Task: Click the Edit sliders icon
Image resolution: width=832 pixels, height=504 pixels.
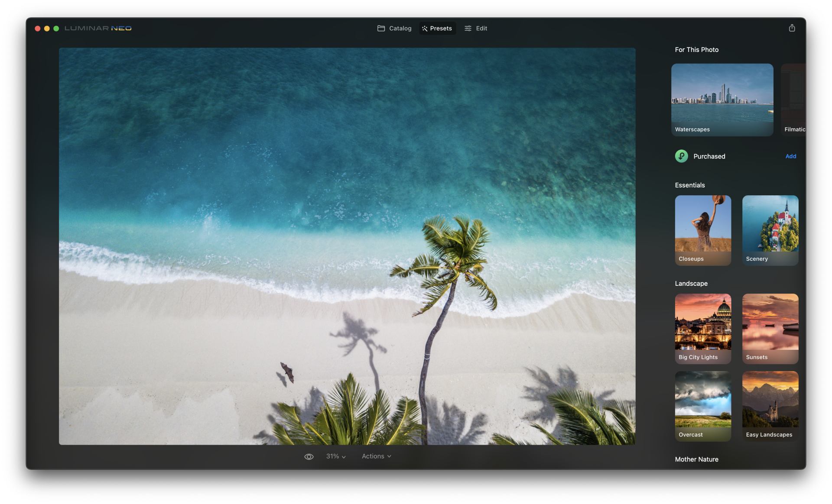Action: click(468, 29)
